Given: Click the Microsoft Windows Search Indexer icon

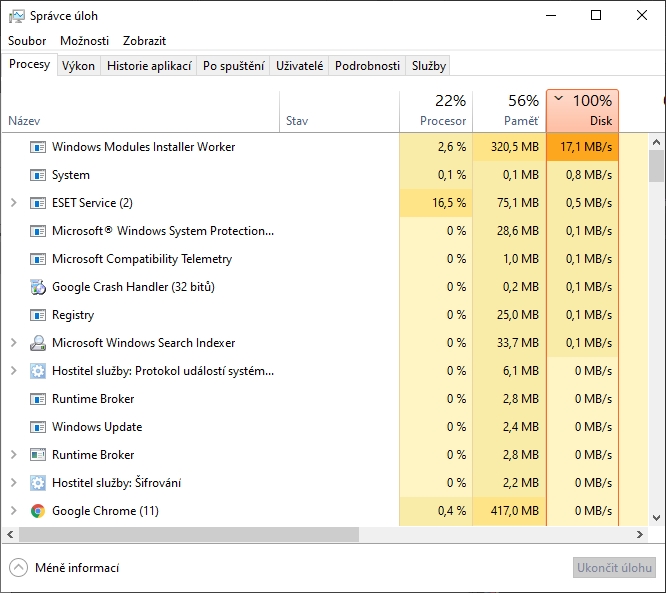Looking at the screenshot, I should coord(38,343).
